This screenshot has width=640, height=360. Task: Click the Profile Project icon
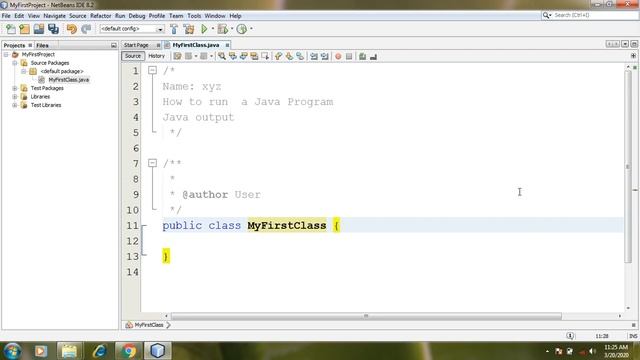[x=242, y=29]
